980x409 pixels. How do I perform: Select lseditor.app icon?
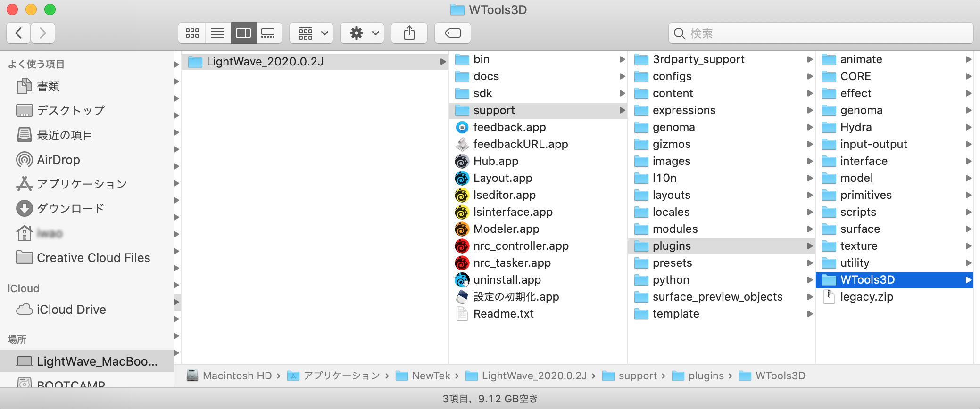pos(462,195)
